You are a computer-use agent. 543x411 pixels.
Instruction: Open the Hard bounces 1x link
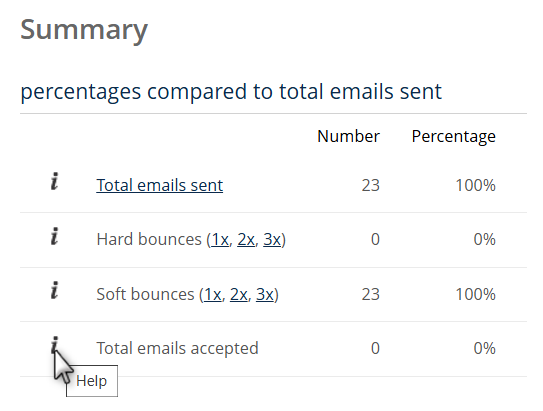click(x=220, y=239)
